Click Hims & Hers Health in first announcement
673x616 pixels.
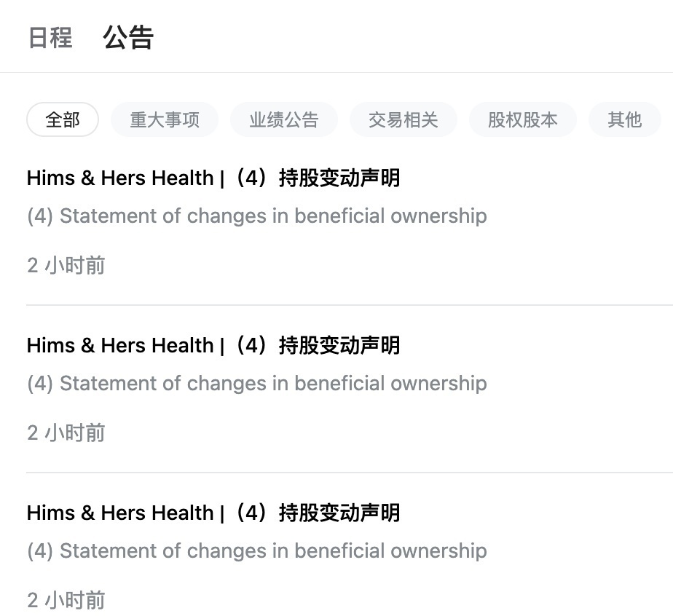120,178
